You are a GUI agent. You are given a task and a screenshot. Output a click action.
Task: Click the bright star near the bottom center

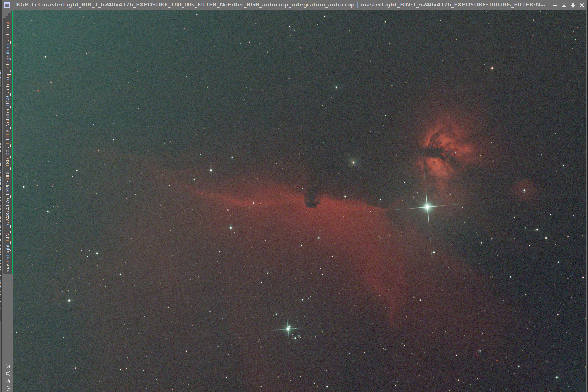pyautogui.click(x=288, y=329)
